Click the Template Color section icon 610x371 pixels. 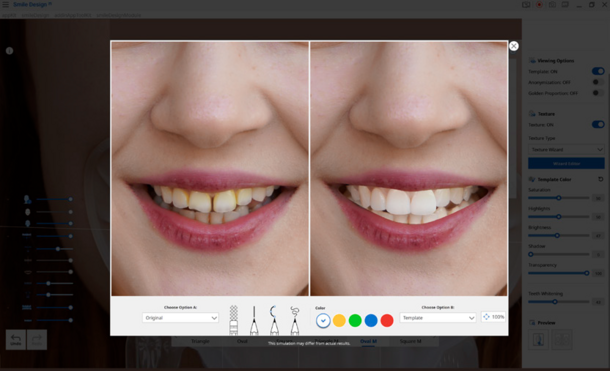(532, 179)
